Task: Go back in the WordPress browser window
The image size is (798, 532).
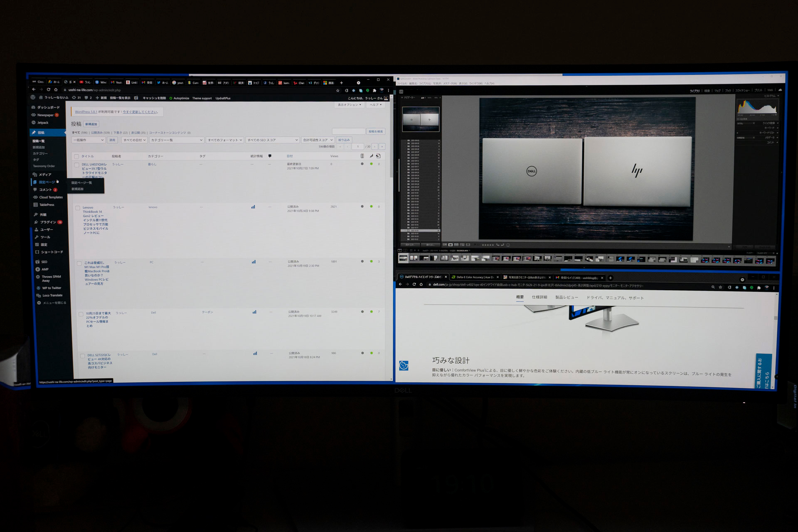Action: point(34,89)
